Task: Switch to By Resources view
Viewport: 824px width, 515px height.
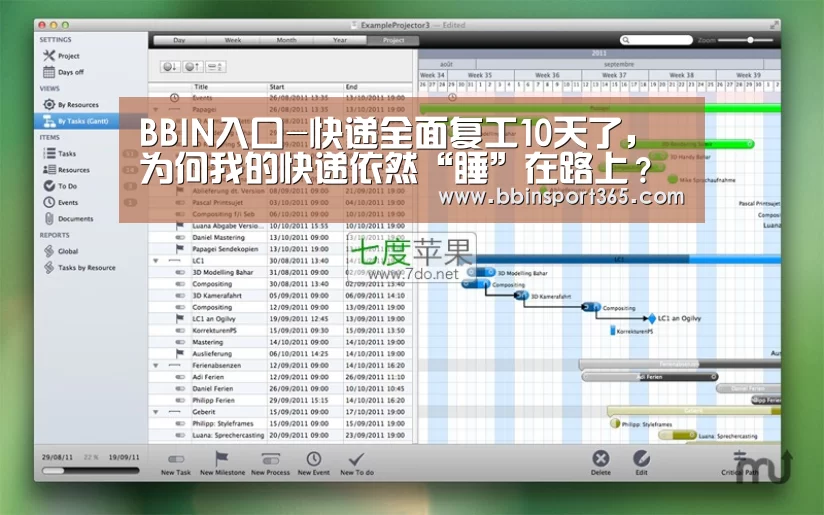Action: 71,105
